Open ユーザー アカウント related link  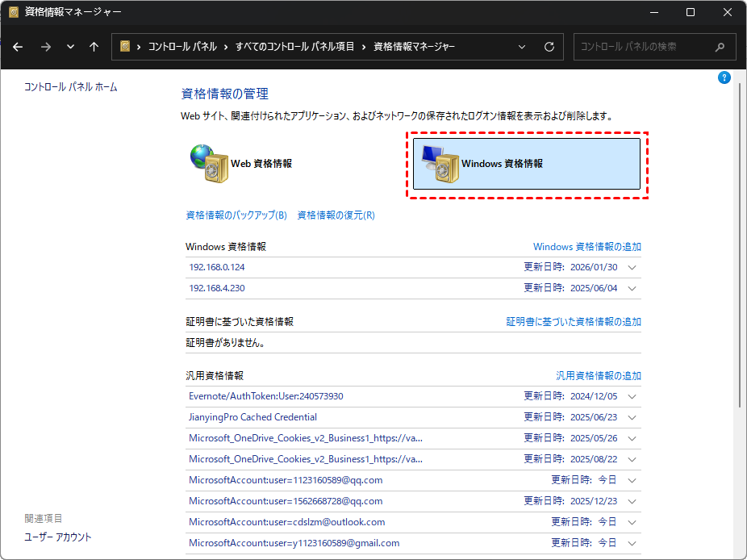point(57,537)
